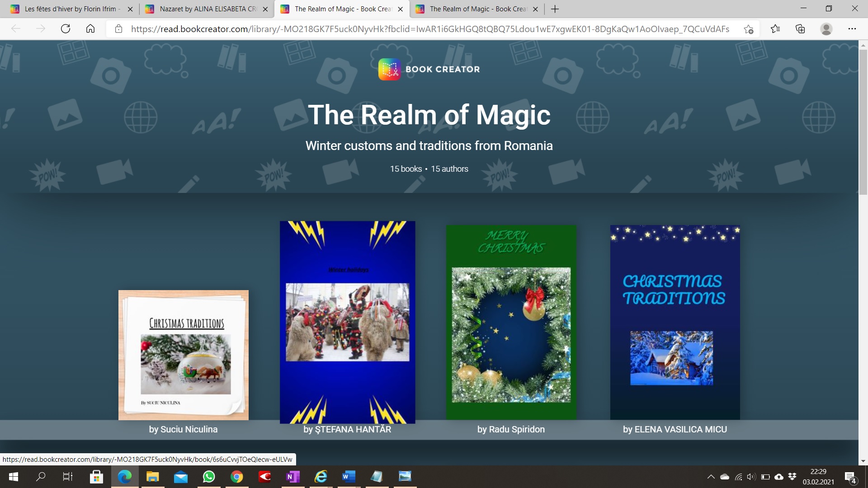This screenshot has width=868, height=488.
Task: Open Christmas Traditions book by Suciu Niculina
Action: pos(184,355)
